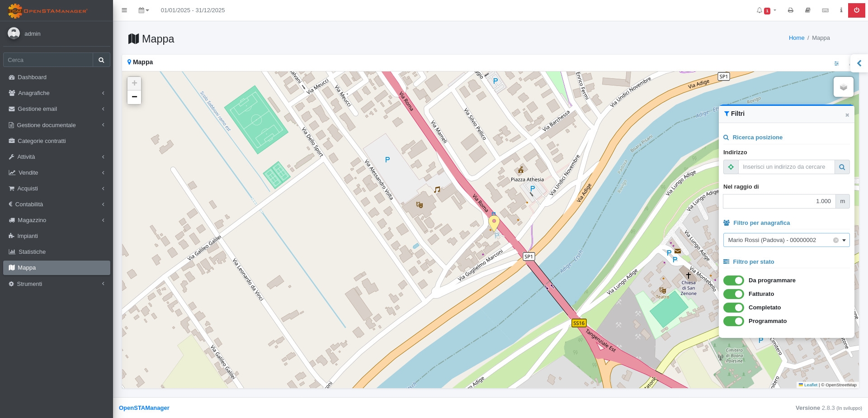
Task: Click the address search magnifier button
Action: click(x=842, y=167)
